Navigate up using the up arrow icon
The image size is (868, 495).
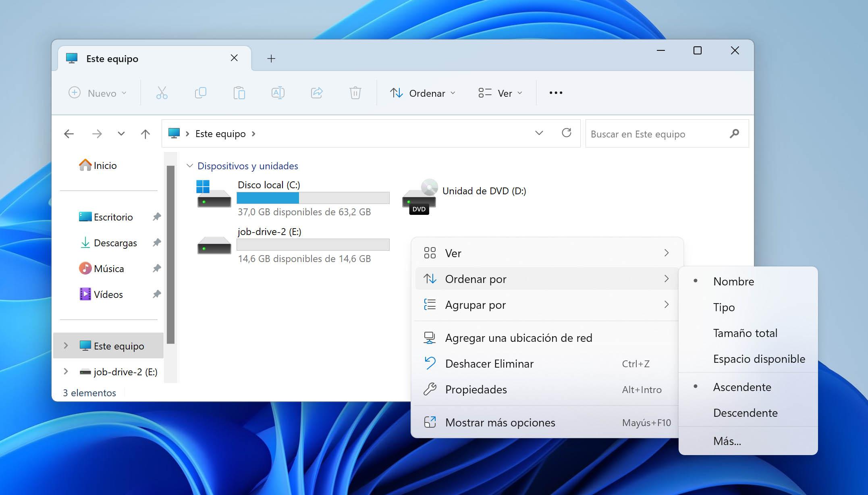click(145, 133)
